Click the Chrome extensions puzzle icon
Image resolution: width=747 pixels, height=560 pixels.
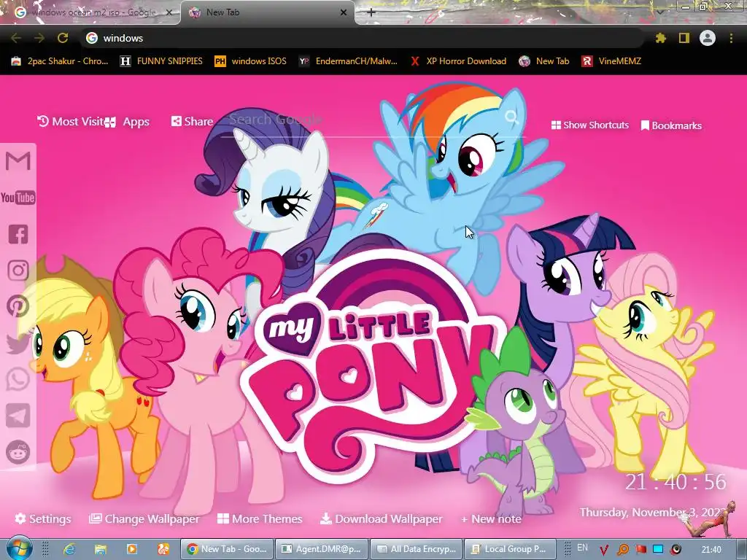pyautogui.click(x=660, y=38)
